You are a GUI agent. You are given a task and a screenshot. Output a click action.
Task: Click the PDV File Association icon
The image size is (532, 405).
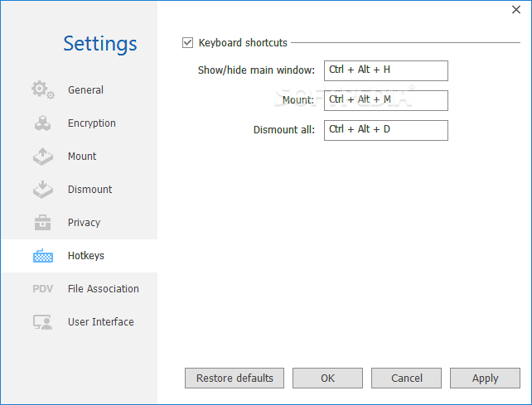pyautogui.click(x=42, y=289)
